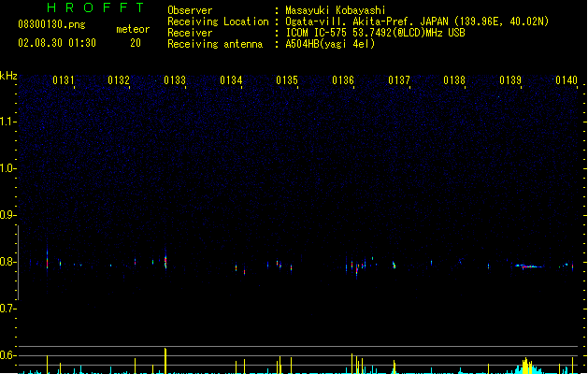Click the 0135 time marker

[287, 80]
